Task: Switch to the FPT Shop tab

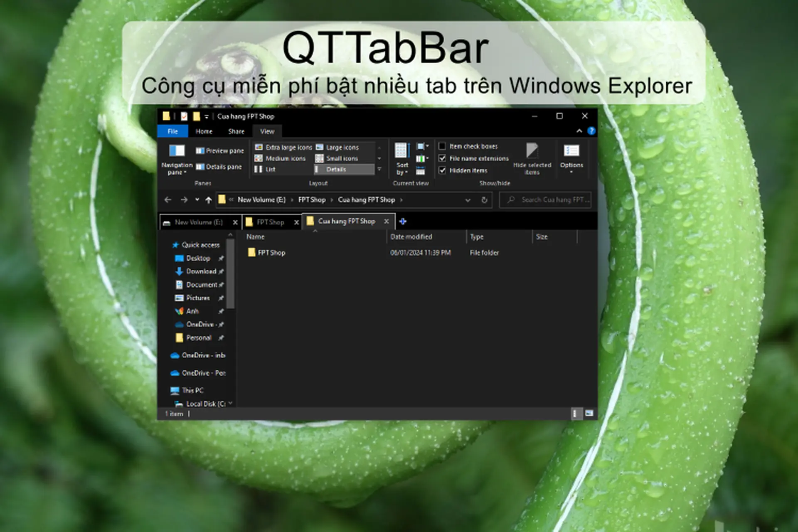Action: 271,222
